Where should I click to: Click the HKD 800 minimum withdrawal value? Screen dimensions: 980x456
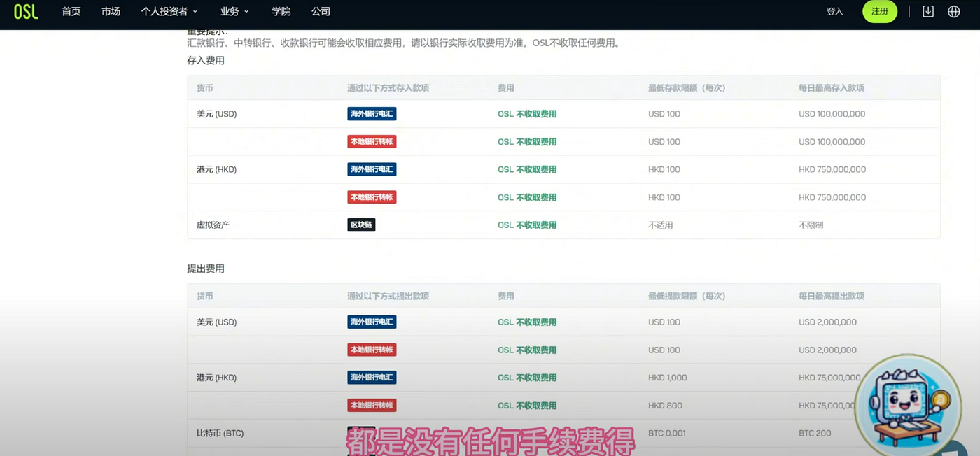pyautogui.click(x=665, y=406)
